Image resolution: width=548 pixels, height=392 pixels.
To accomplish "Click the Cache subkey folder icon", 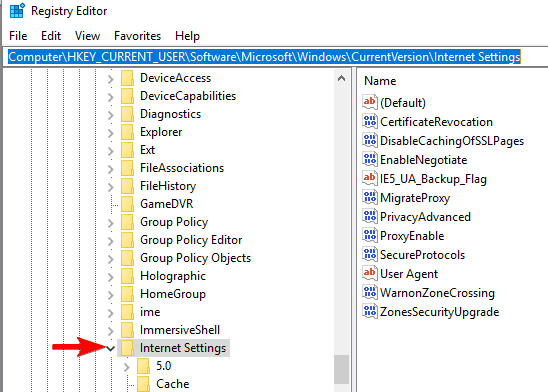I will [x=143, y=384].
